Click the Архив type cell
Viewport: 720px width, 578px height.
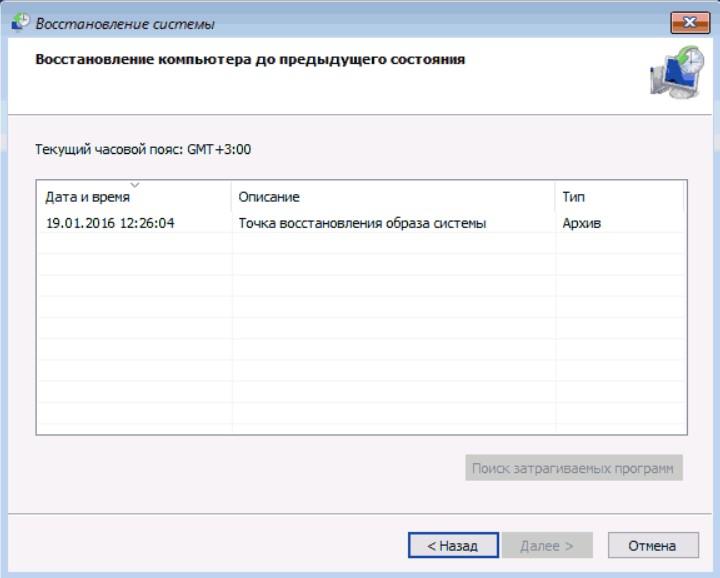tap(581, 223)
